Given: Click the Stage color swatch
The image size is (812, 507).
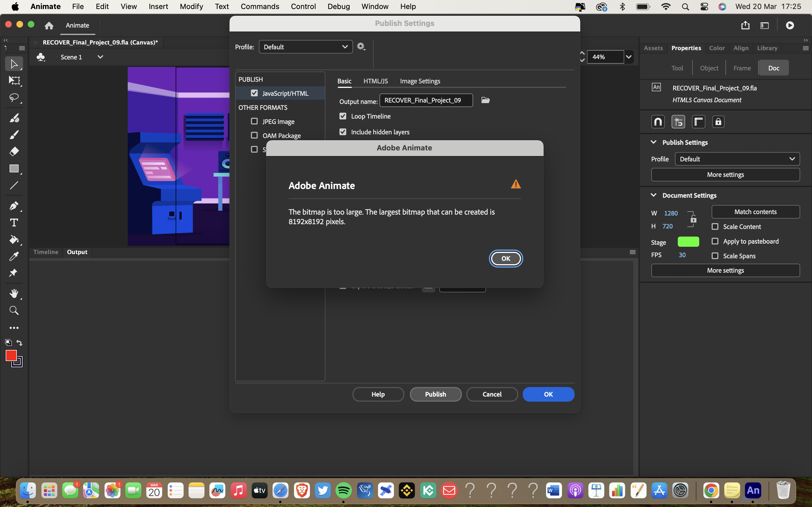Looking at the screenshot, I should click(x=689, y=241).
